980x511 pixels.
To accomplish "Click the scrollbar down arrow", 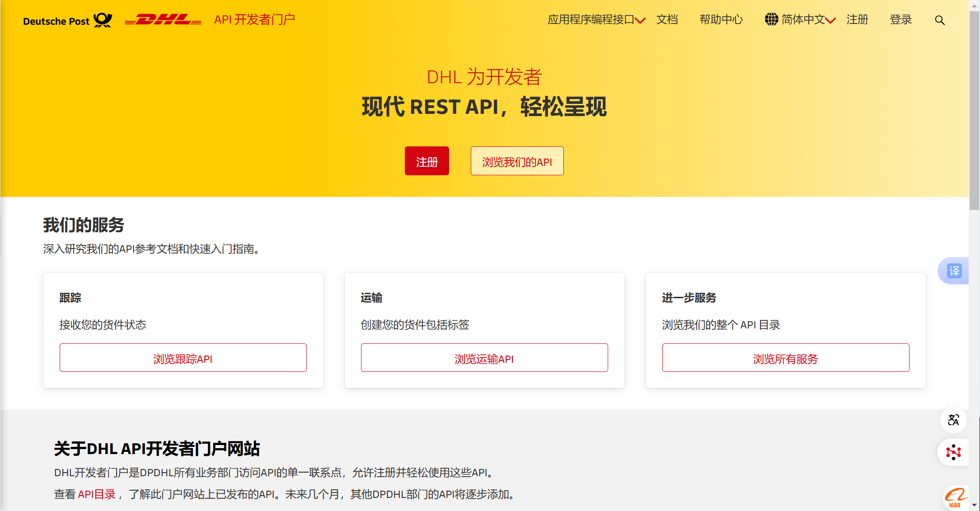I will [974, 505].
